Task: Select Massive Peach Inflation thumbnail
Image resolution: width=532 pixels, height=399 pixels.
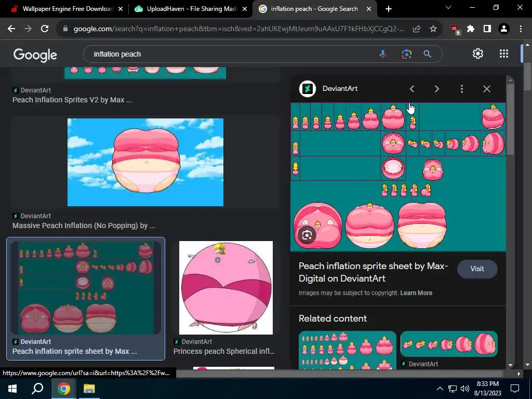Action: [145, 162]
